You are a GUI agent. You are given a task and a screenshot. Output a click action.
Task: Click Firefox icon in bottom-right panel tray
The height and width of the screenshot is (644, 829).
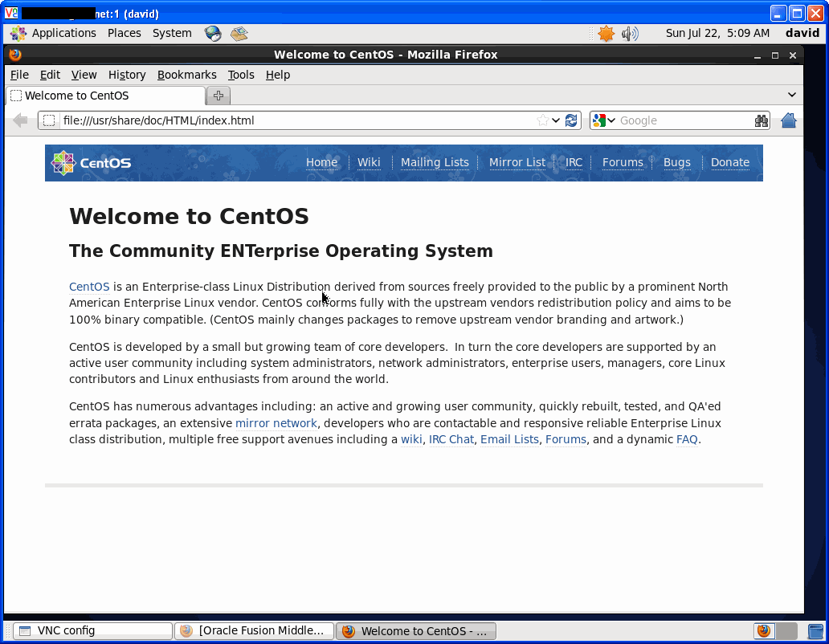tap(763, 631)
